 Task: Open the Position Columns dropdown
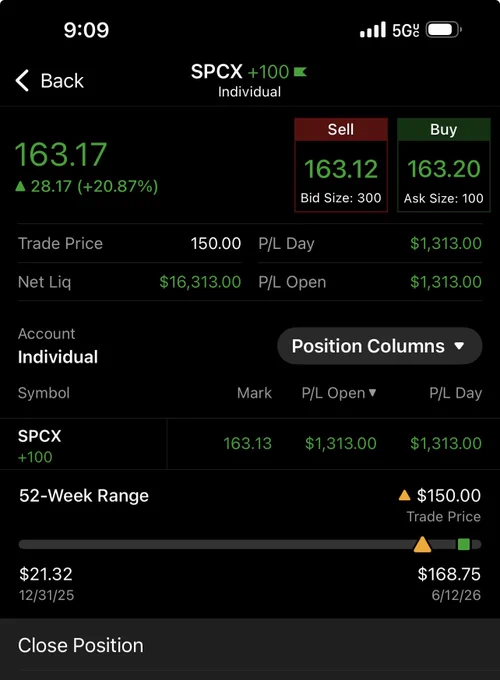379,346
